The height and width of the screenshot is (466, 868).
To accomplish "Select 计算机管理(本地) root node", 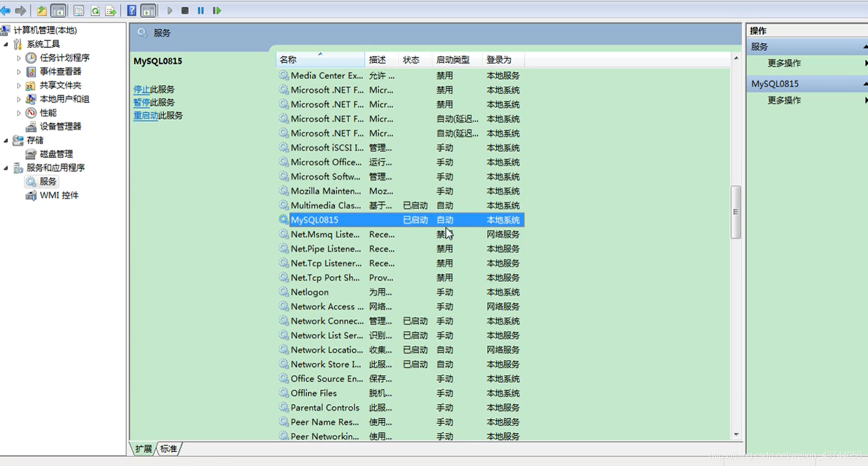I will pyautogui.click(x=45, y=30).
